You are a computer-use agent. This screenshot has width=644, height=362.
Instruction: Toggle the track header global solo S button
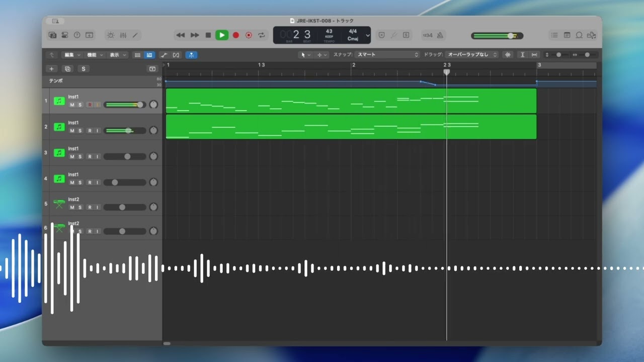click(x=84, y=69)
